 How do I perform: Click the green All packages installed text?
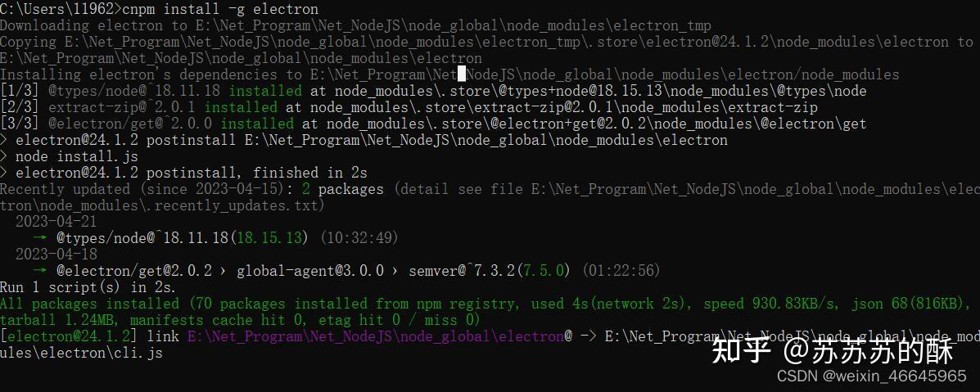point(88,304)
